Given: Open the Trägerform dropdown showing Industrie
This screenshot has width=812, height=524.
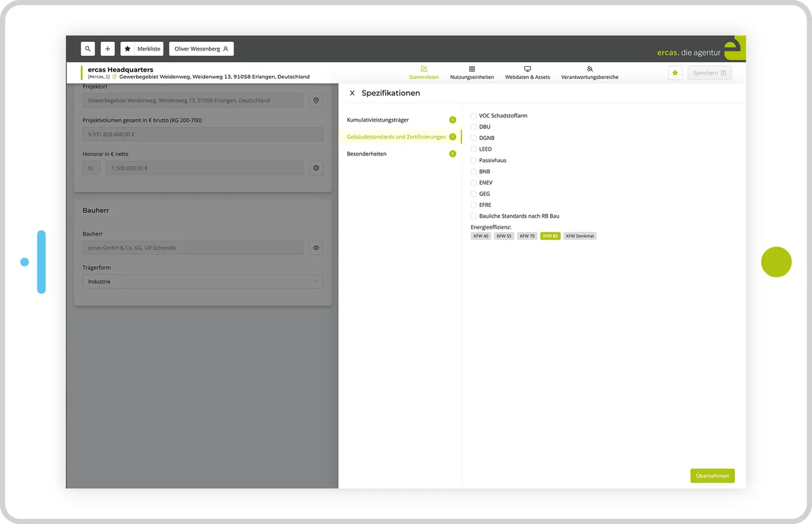Looking at the screenshot, I should point(202,281).
